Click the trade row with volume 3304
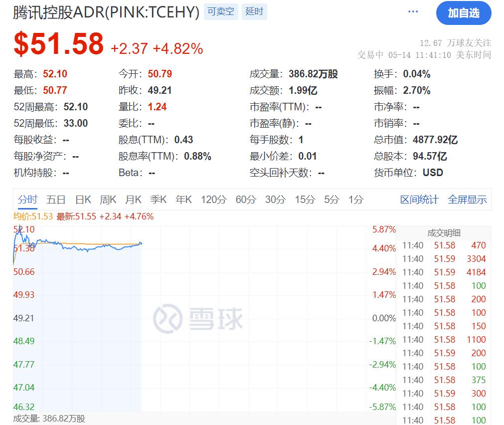Viewport: 504px width, 425px height. [444, 259]
